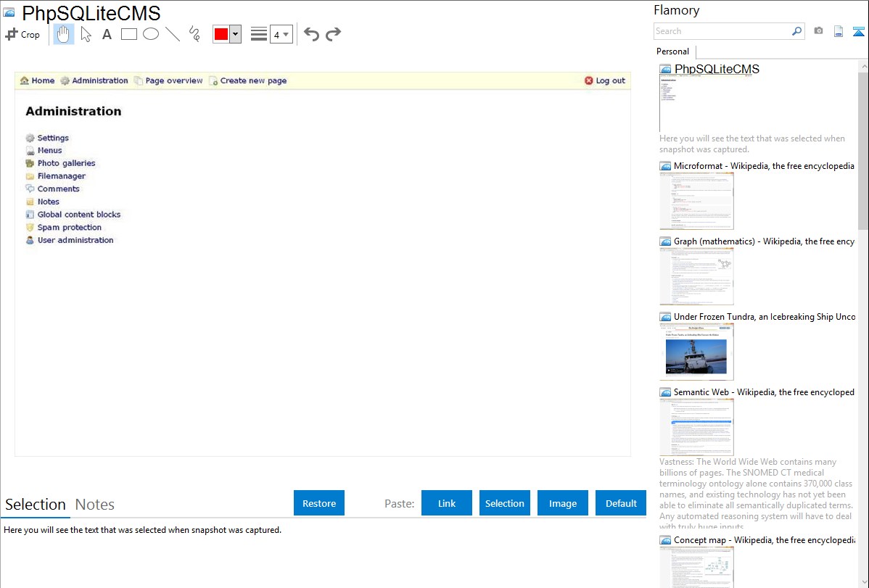Click the camera capture icon in Flamory panel
Viewport: 869px width, 588px height.
pos(818,31)
